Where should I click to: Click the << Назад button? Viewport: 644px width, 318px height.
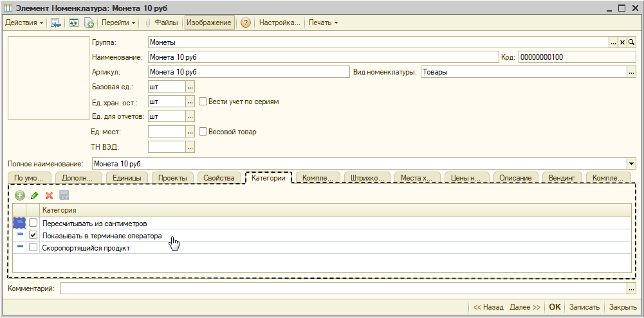488,307
